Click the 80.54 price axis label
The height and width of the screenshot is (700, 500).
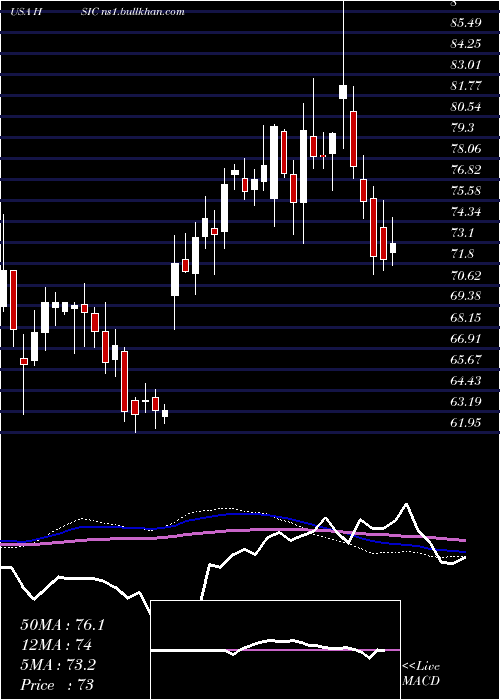(466, 106)
